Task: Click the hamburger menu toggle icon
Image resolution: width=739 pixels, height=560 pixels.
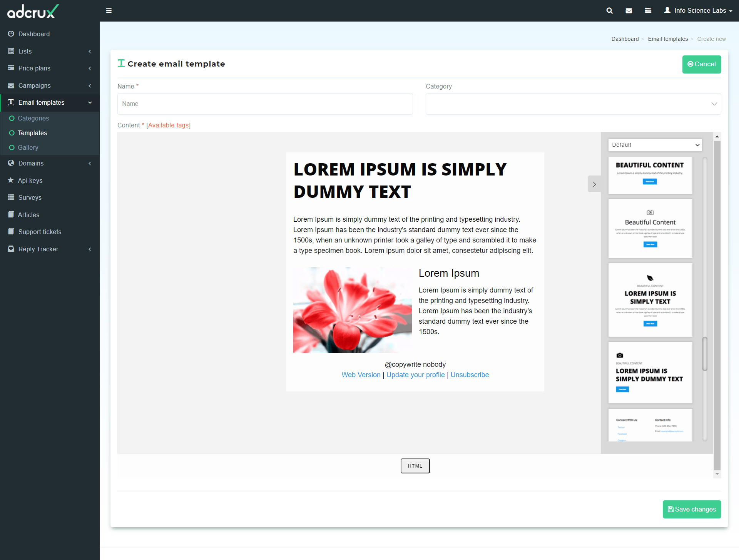Action: click(109, 10)
